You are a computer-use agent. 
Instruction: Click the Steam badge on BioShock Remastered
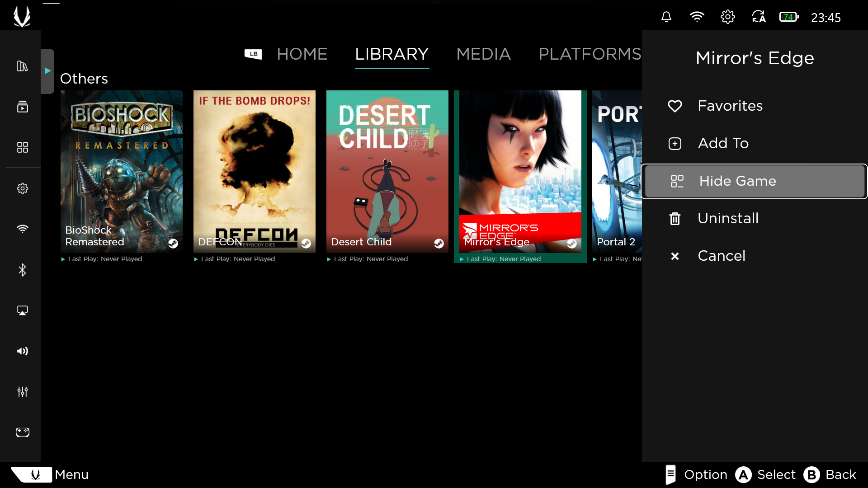(173, 244)
